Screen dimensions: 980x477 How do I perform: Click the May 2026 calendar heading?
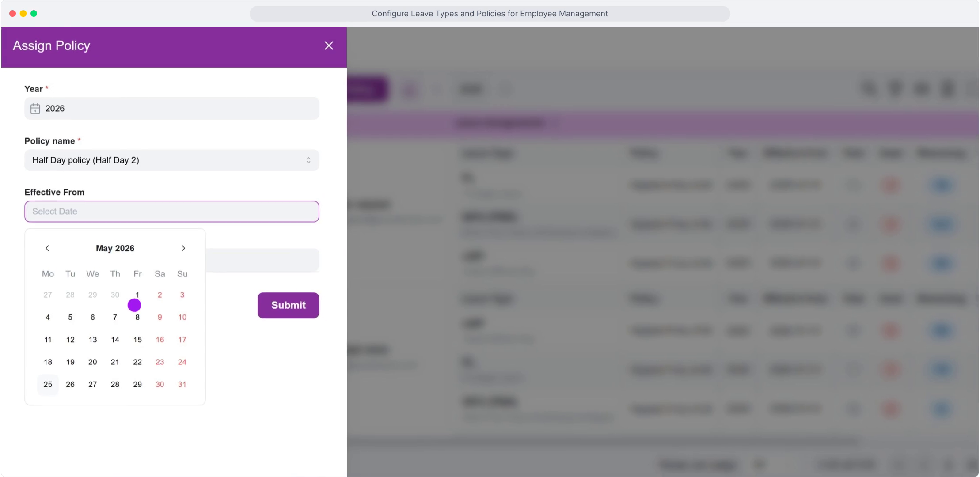[x=115, y=248]
